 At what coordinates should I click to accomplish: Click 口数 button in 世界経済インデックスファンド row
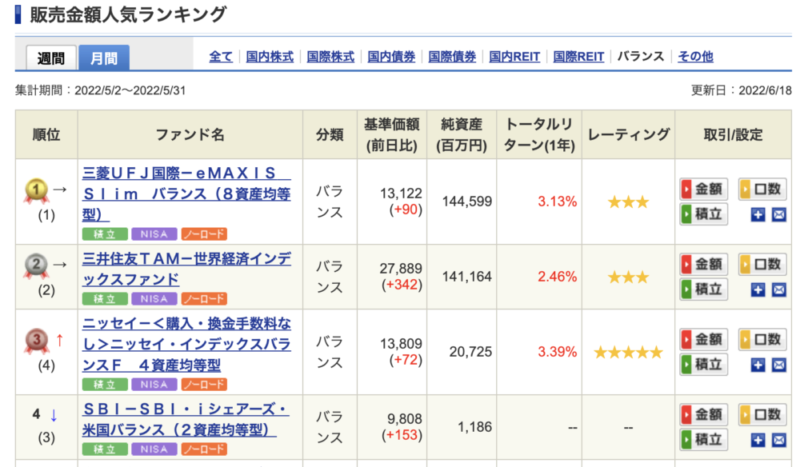[763, 264]
